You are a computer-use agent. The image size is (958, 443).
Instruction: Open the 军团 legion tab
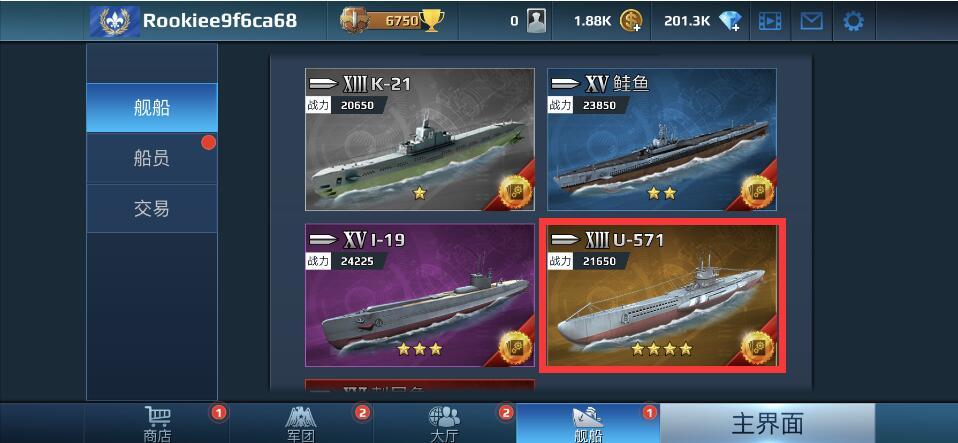coord(301,423)
